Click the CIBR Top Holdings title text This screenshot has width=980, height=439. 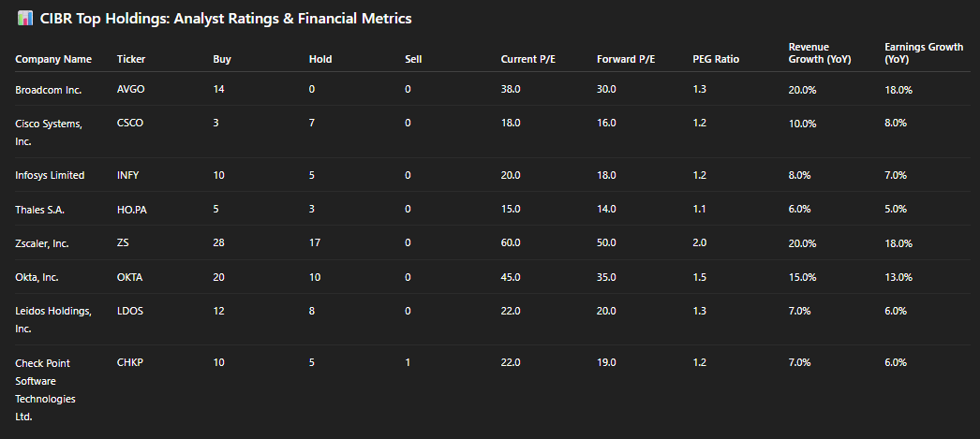pos(226,19)
